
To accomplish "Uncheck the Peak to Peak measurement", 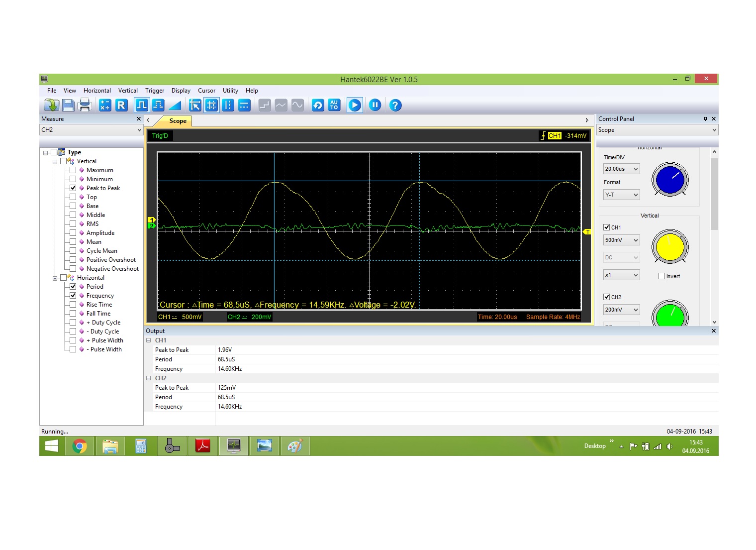I will click(x=73, y=188).
